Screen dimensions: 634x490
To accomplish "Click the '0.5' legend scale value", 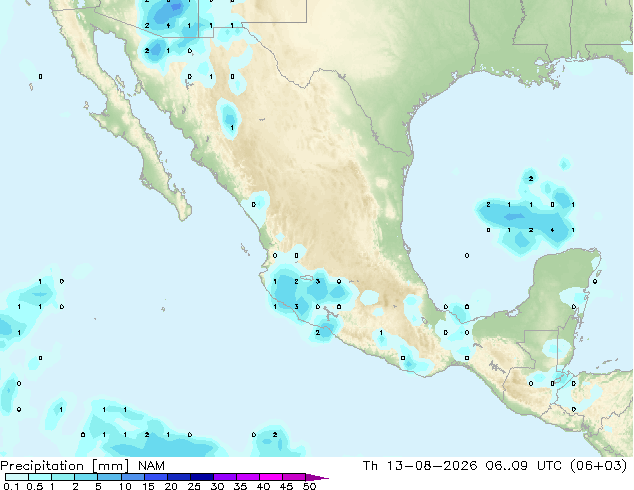I will [34, 486].
